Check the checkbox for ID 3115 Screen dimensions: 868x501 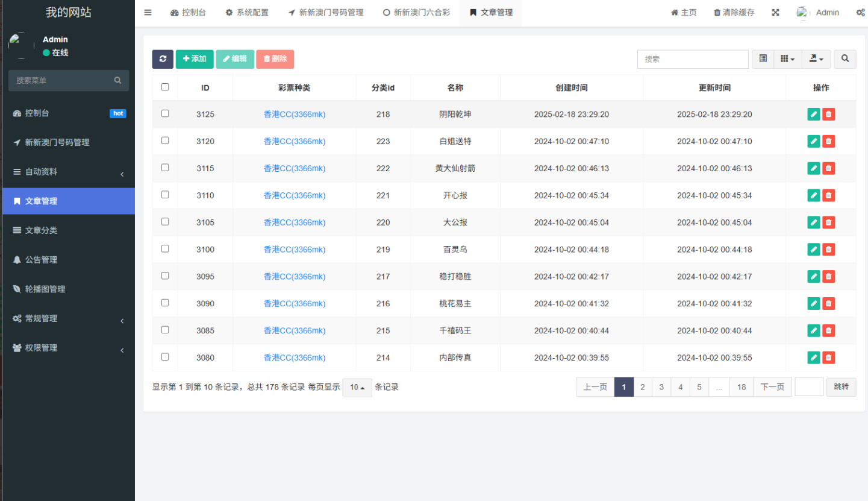[165, 168]
